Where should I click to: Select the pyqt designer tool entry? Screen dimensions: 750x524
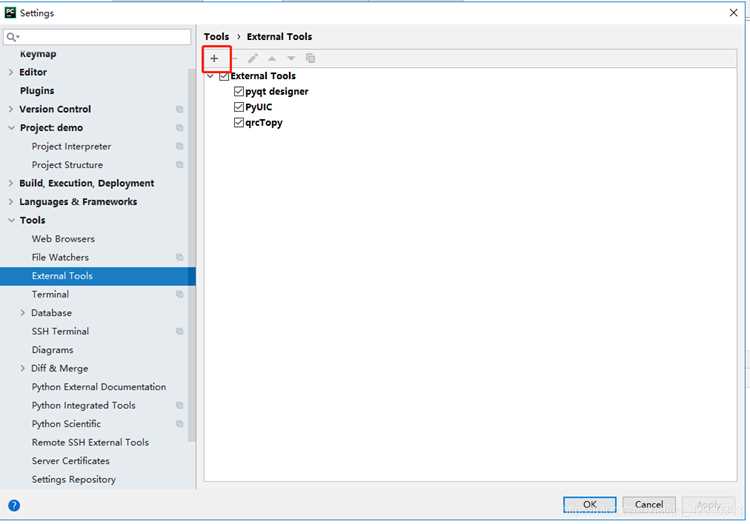click(276, 91)
